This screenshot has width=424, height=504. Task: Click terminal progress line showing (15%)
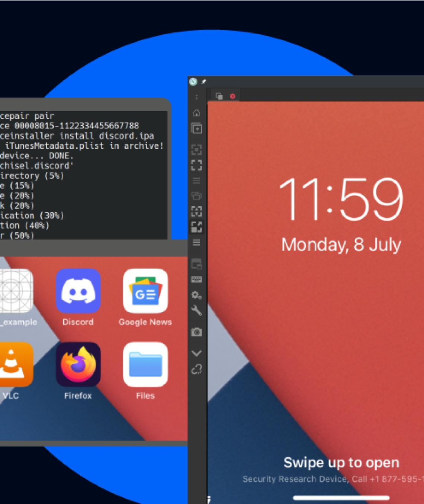17,186
